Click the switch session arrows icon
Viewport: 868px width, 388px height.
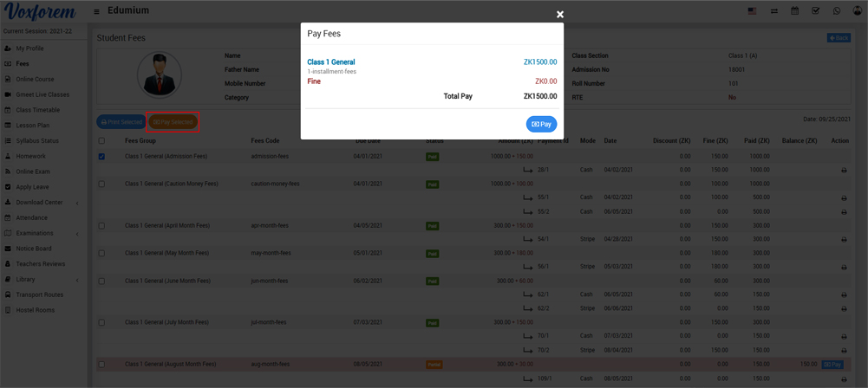pos(773,11)
